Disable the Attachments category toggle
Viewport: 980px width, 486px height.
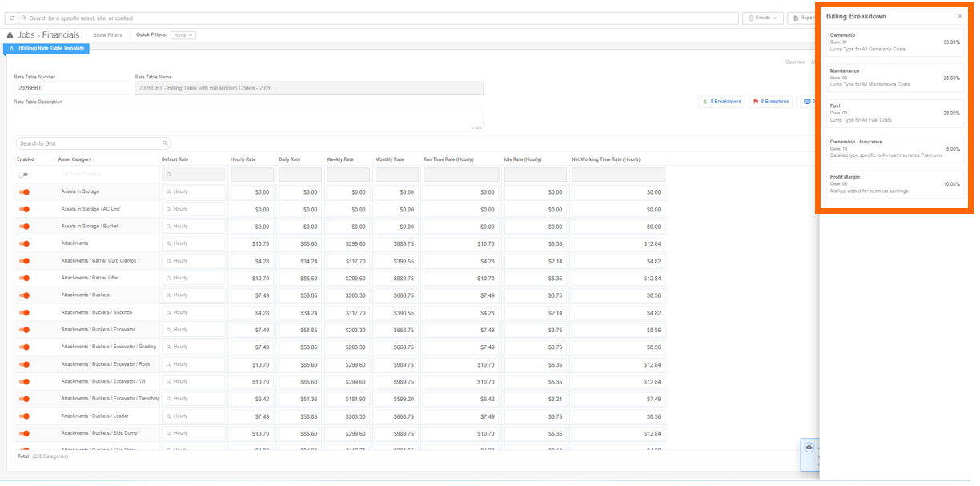tap(24, 243)
